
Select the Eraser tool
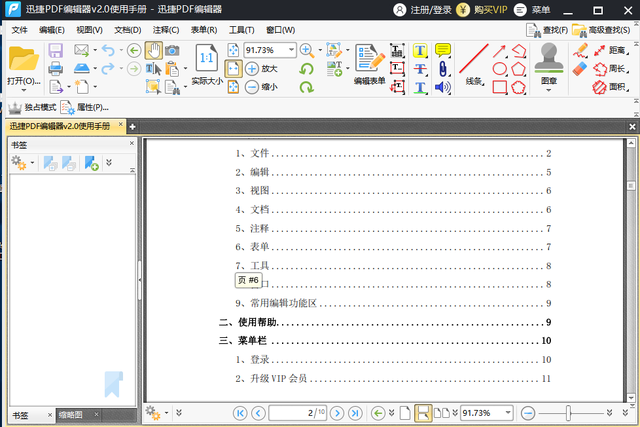580,69
